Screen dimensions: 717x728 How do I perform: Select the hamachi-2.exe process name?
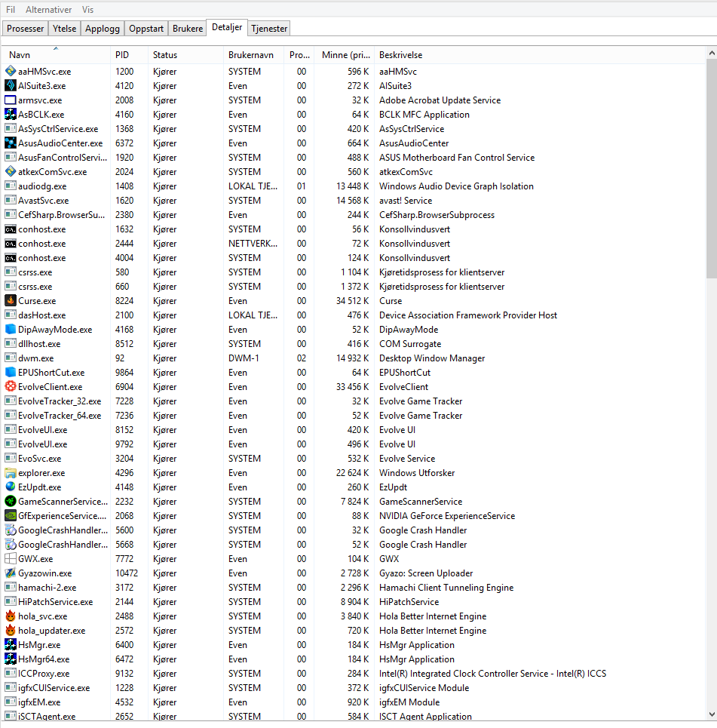coord(47,588)
